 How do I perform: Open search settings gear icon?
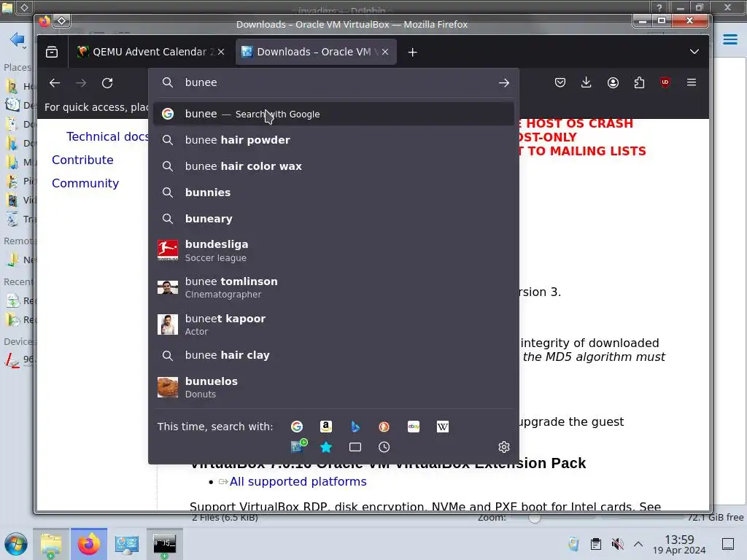tap(504, 447)
